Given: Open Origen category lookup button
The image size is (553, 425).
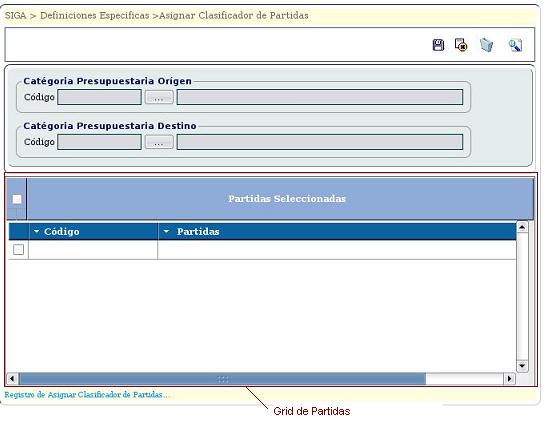Looking at the screenshot, I should click(x=159, y=97).
